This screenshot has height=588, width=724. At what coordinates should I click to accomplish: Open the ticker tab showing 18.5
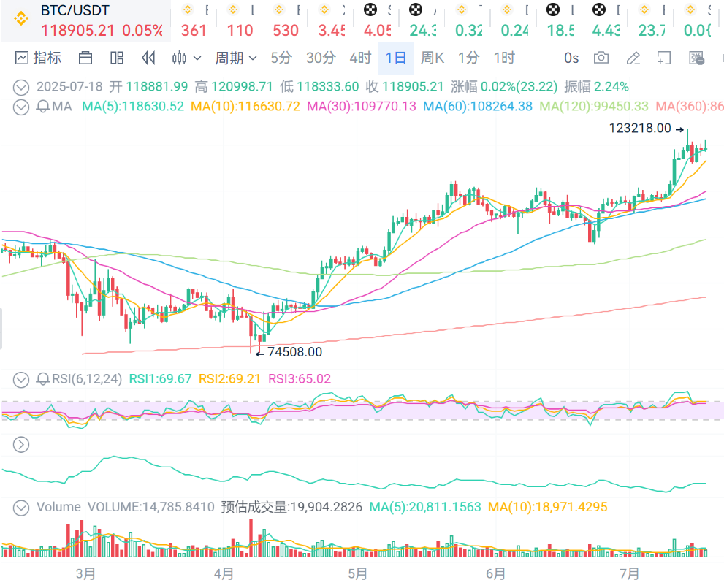[x=560, y=20]
